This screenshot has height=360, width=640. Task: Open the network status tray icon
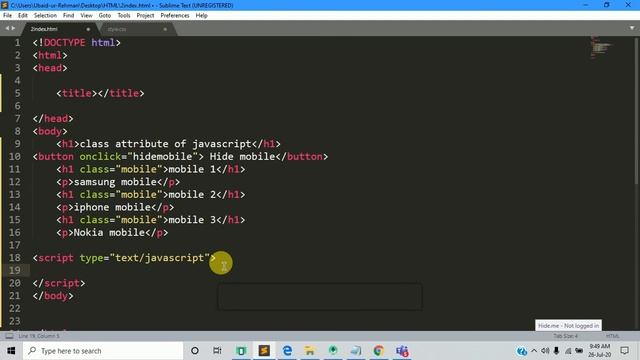click(568, 351)
